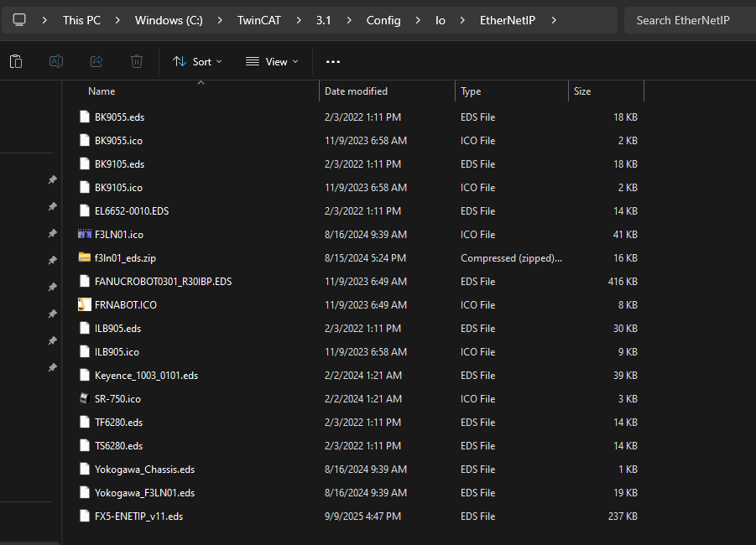Click the Rename icon in toolbar

56,61
